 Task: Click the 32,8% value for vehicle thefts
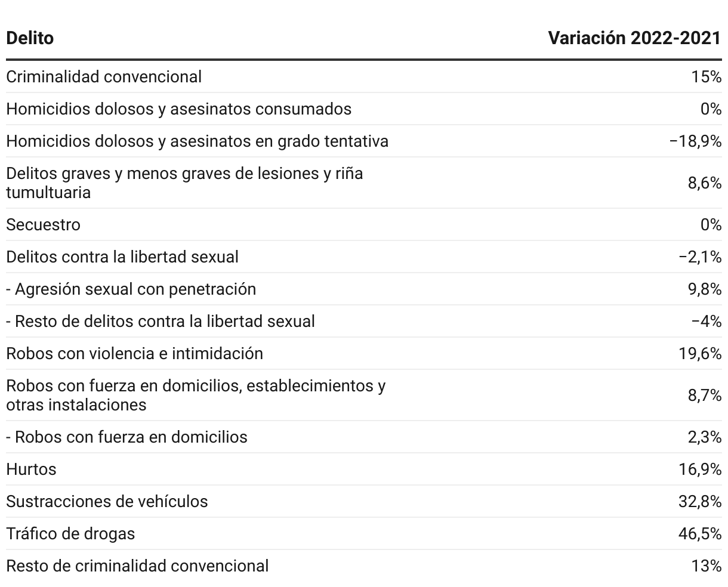[x=700, y=501]
